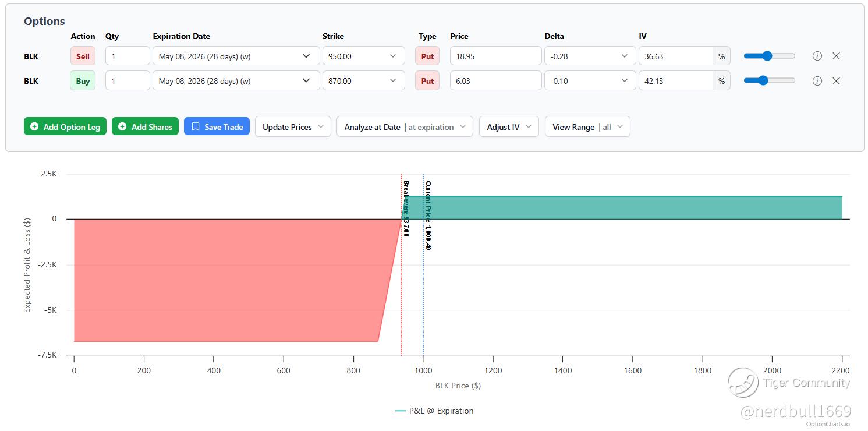Click the Add Option Leg button
This screenshot has height=431, width=868.
65,127
